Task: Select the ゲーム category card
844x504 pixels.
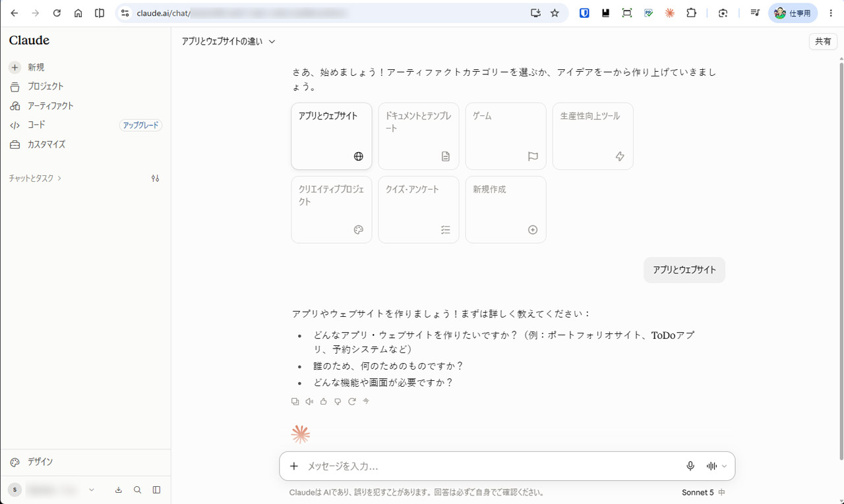Action: click(506, 136)
